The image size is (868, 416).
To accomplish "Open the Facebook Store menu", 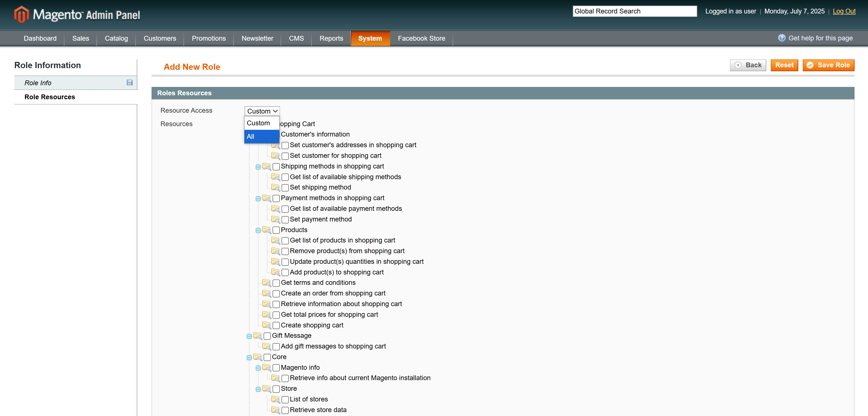I will click(422, 38).
